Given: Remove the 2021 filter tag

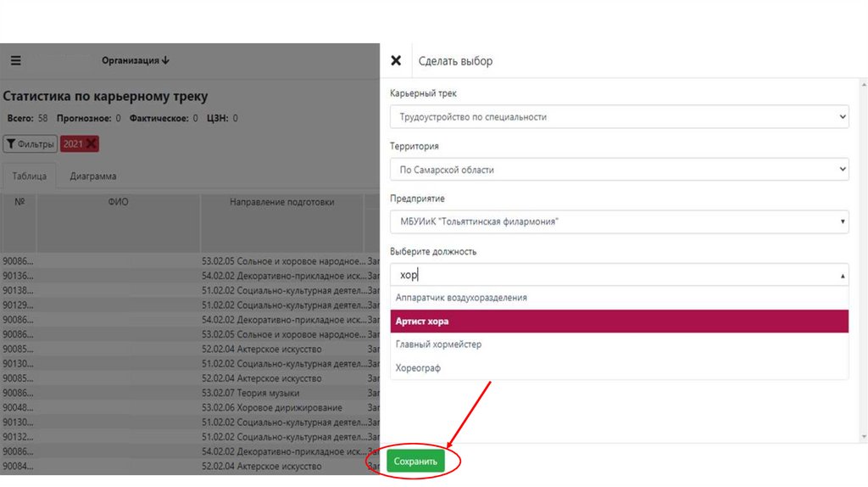Looking at the screenshot, I should [x=92, y=143].
